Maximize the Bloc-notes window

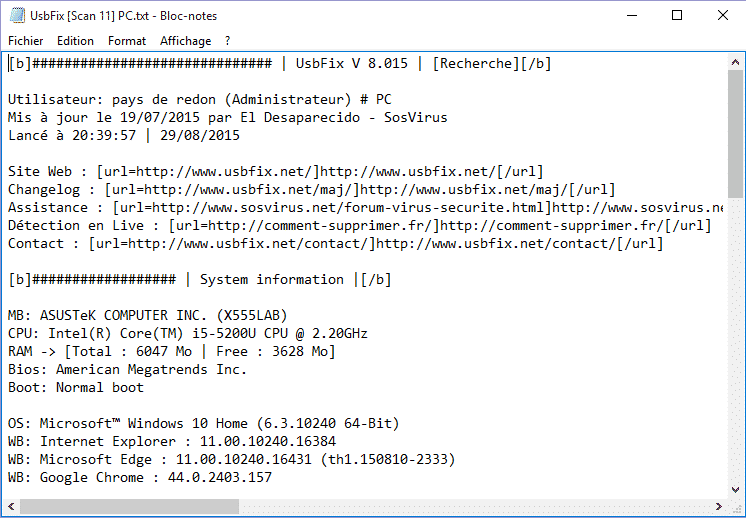(677, 16)
